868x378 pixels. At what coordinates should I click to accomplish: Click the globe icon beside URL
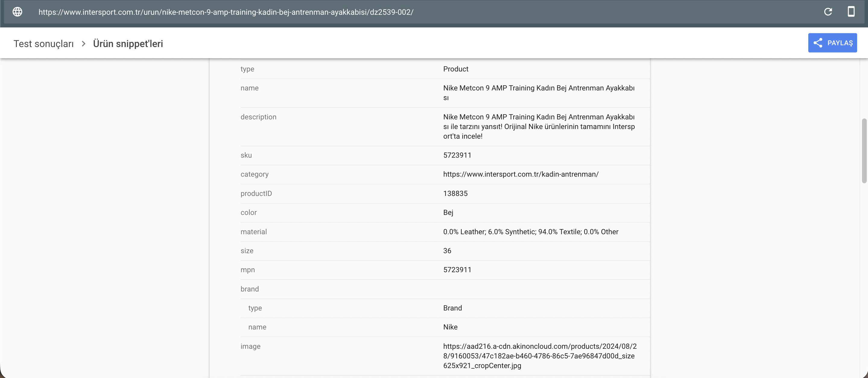[x=17, y=12]
